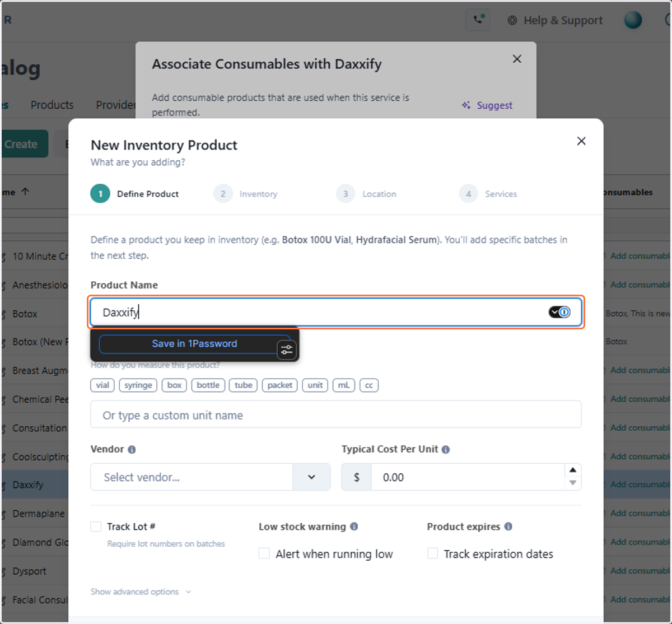This screenshot has width=672, height=624.
Task: Click the Product expires info icon
Action: coord(508,527)
